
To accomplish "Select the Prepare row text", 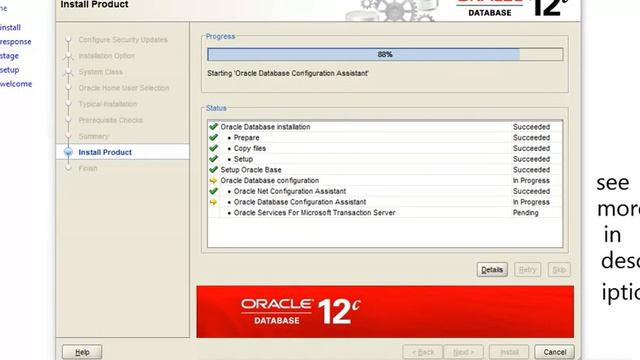I will click(x=247, y=138).
